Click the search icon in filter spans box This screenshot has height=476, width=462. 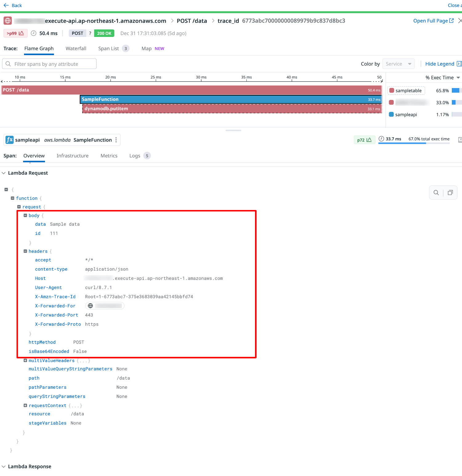click(x=8, y=64)
